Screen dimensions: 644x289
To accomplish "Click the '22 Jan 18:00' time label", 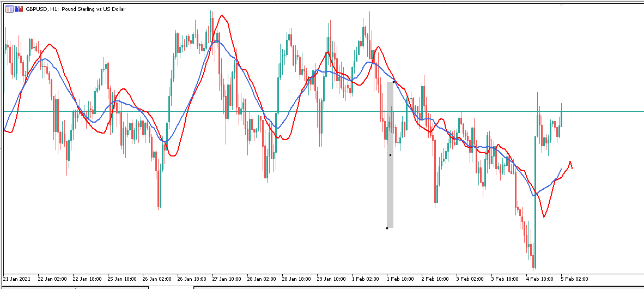I will tap(87, 279).
